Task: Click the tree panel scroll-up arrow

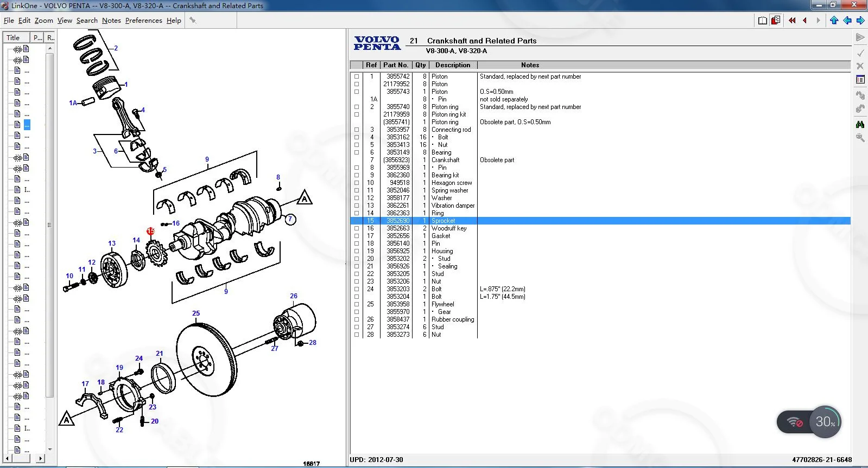Action: click(x=50, y=48)
